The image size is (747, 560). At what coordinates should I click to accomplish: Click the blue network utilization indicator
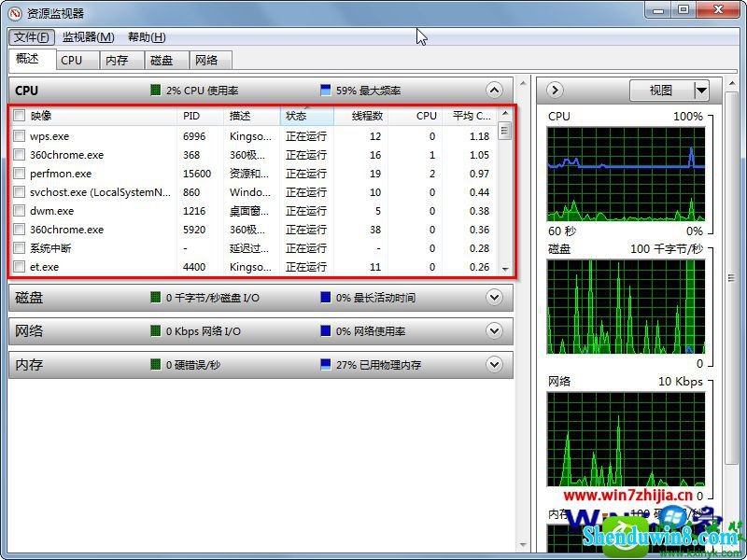coord(325,331)
